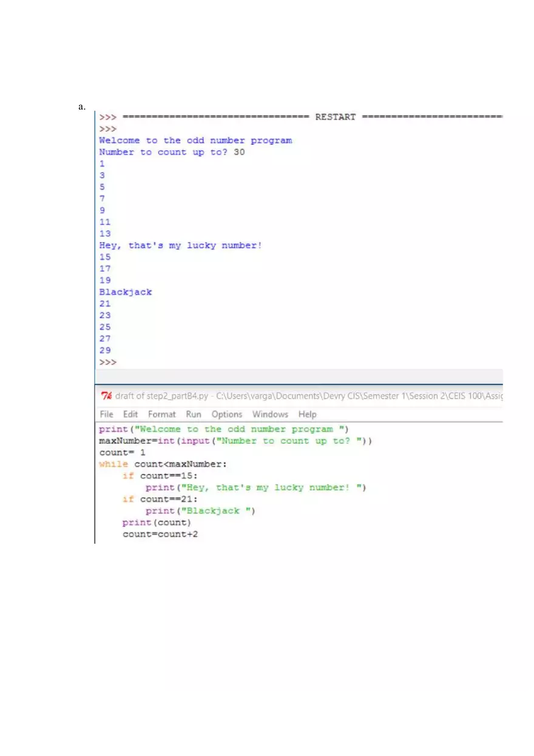Open the Run menu
Image resolution: width=534 pixels, height=756 pixels.
coord(194,415)
